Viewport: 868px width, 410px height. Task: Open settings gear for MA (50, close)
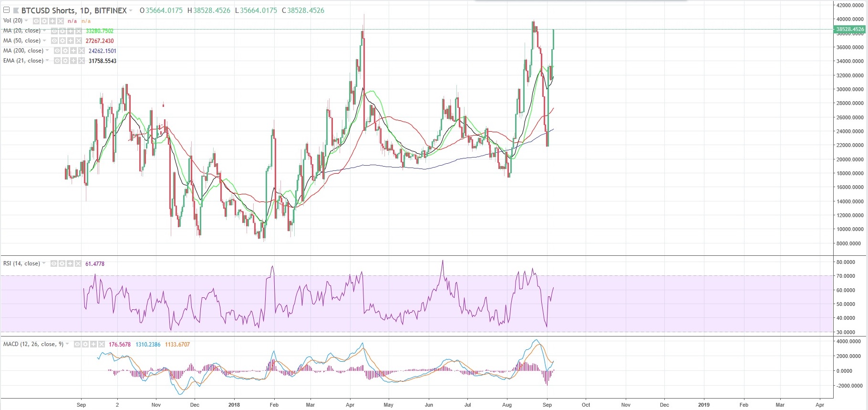tap(62, 41)
